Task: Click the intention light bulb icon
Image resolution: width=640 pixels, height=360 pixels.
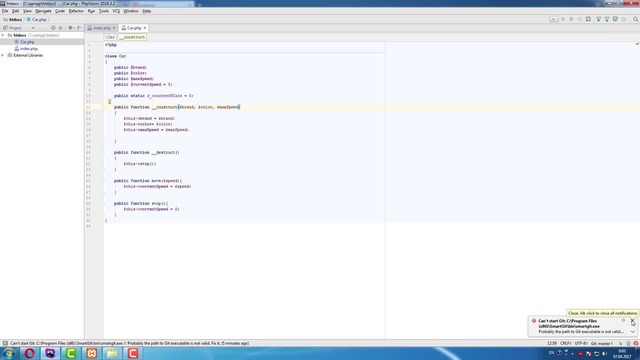Action: [x=109, y=101]
